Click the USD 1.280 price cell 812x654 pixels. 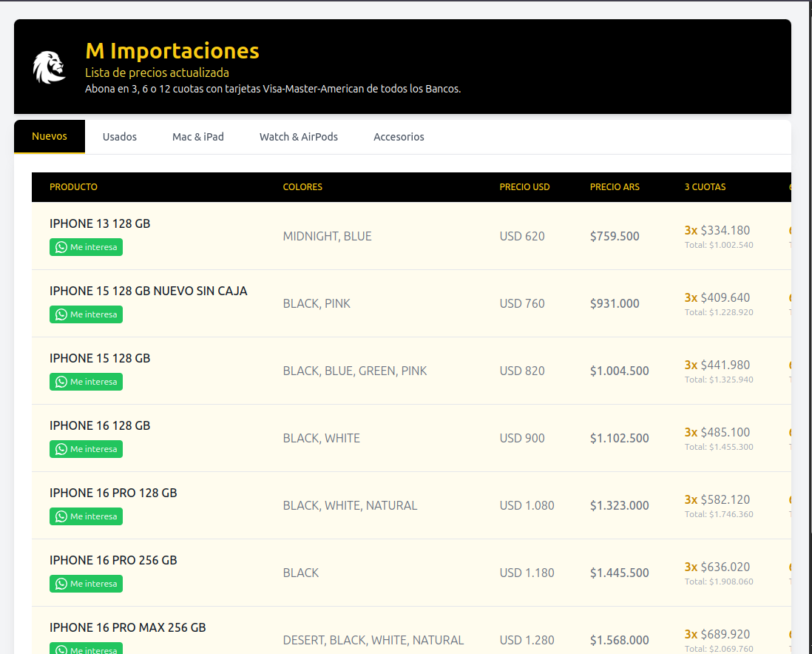527,641
